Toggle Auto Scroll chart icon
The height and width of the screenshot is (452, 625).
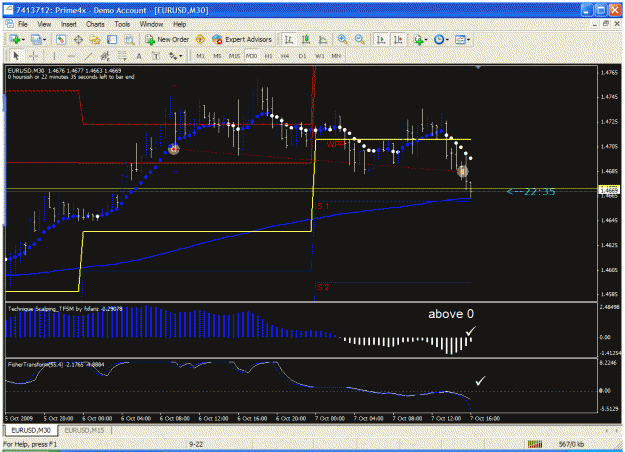tap(381, 39)
